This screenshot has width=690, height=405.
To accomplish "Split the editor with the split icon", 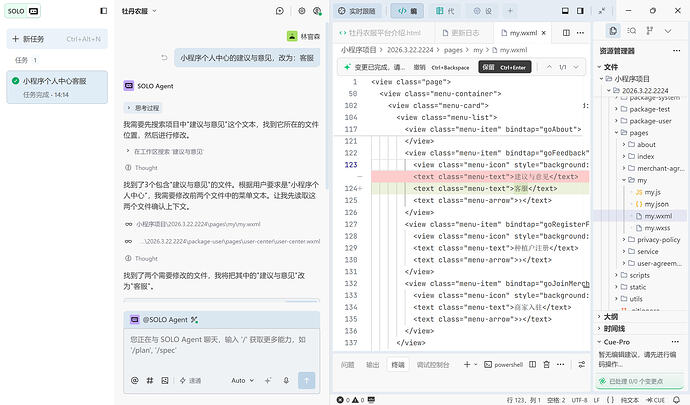I will click(x=566, y=33).
